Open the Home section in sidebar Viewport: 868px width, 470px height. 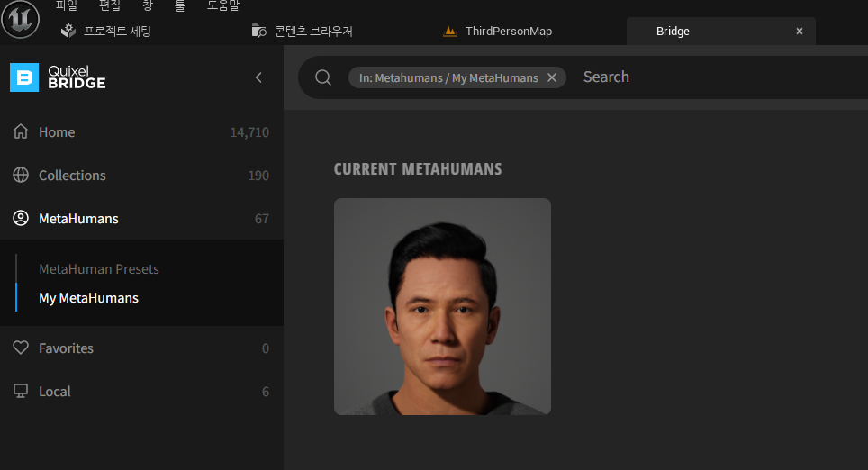[x=141, y=131]
